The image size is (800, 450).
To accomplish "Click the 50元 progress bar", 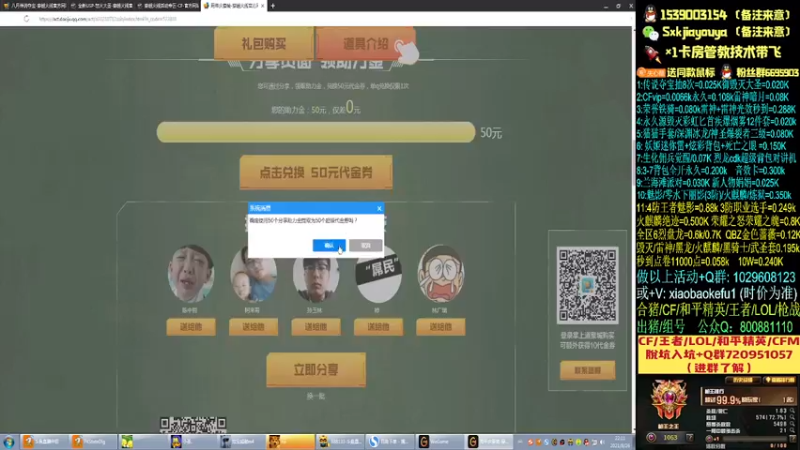I will tap(316, 133).
